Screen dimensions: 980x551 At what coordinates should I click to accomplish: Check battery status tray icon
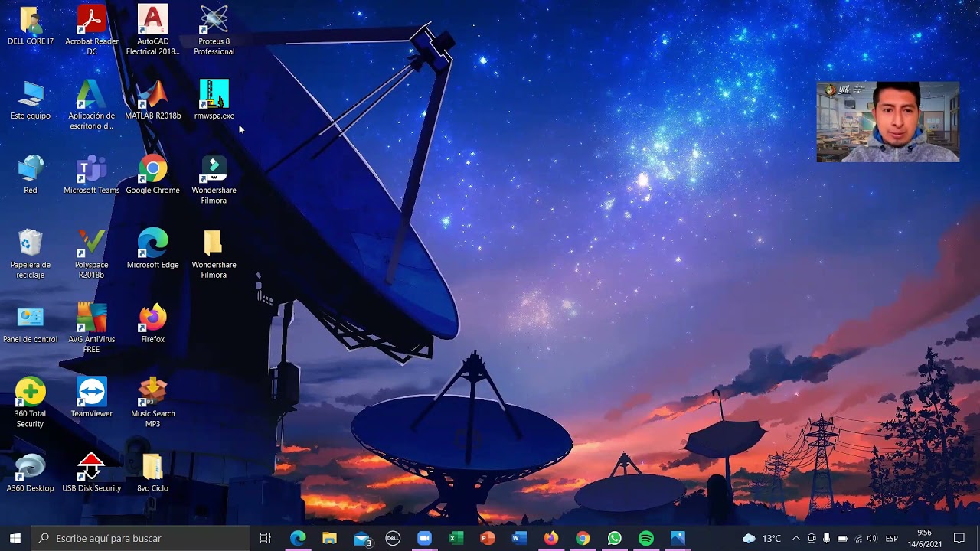point(842,538)
